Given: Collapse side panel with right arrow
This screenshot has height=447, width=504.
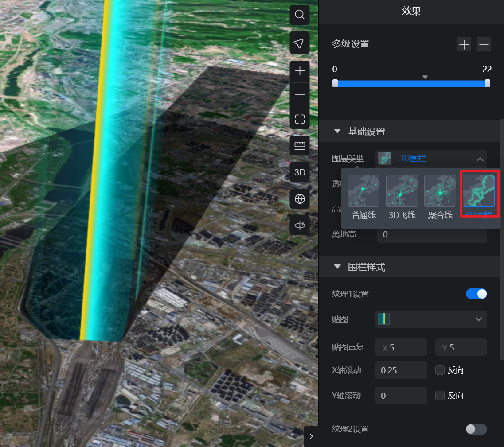Looking at the screenshot, I should point(311,436).
